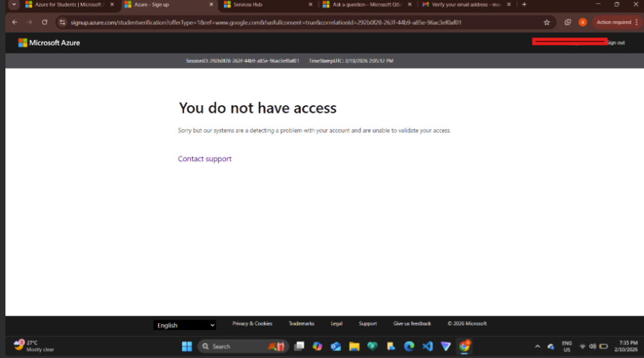Click the address bar URL
This screenshot has width=644, height=358.
(266, 22)
